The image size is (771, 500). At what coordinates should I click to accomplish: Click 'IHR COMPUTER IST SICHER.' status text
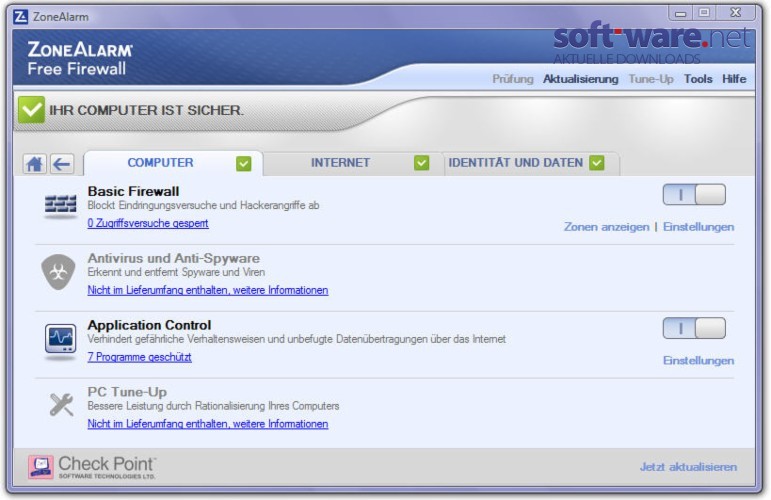[146, 110]
